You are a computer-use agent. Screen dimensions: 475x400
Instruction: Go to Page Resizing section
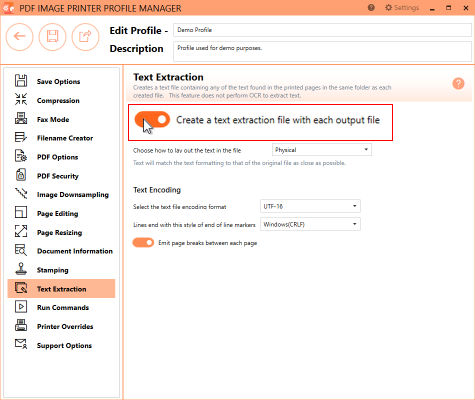[x=61, y=232]
